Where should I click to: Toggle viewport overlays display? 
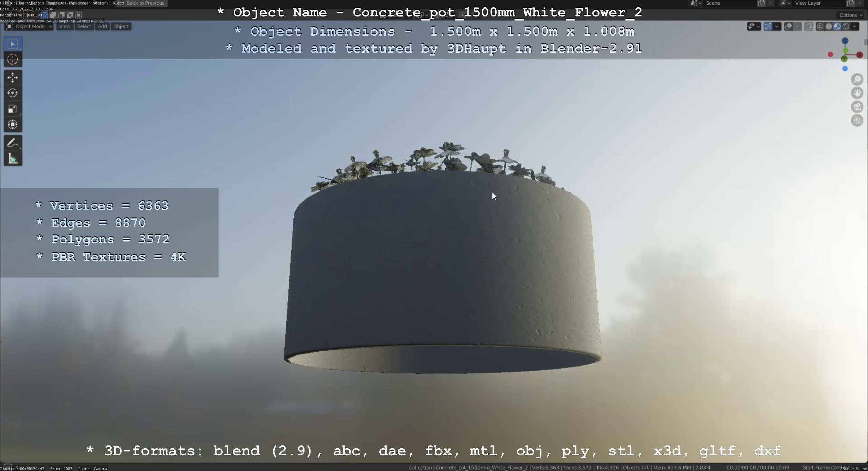(x=788, y=27)
